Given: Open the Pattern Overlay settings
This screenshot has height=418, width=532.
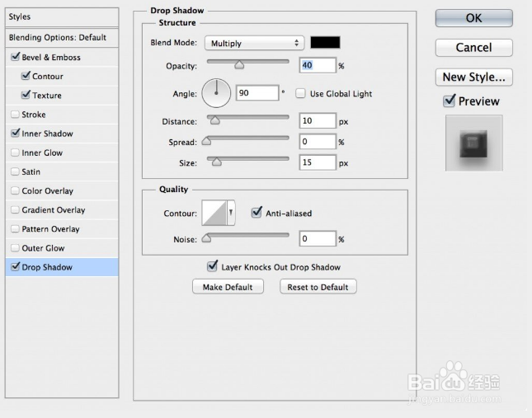Looking at the screenshot, I should coord(50,229).
